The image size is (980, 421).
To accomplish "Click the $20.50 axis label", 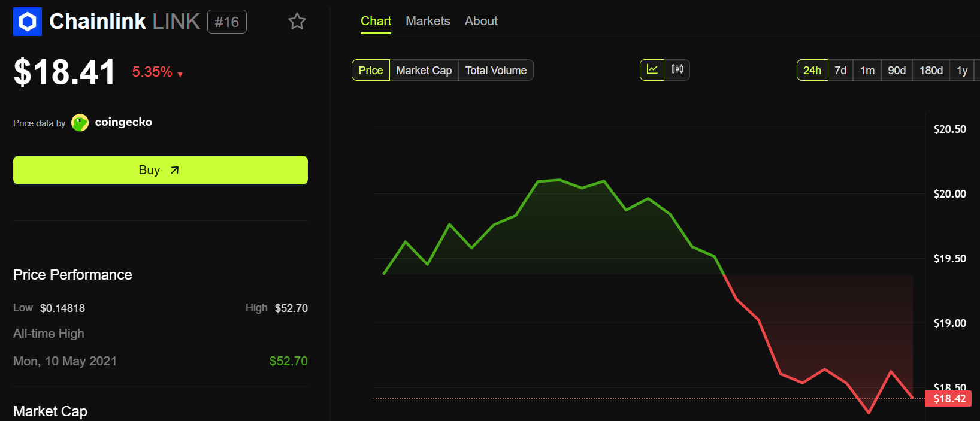I will [949, 129].
